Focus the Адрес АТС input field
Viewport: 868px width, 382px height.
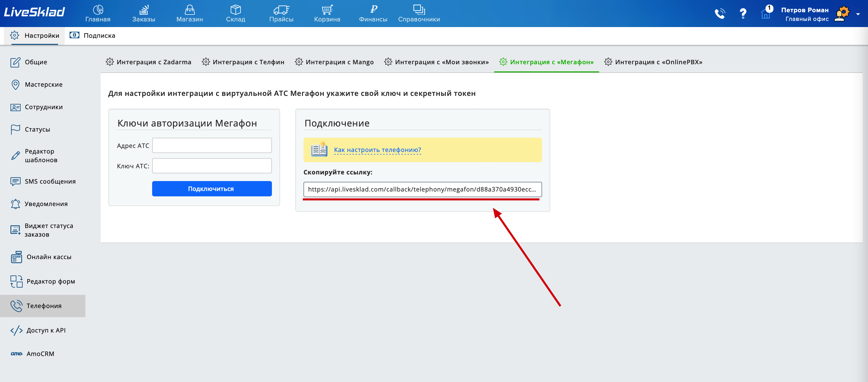click(212, 146)
